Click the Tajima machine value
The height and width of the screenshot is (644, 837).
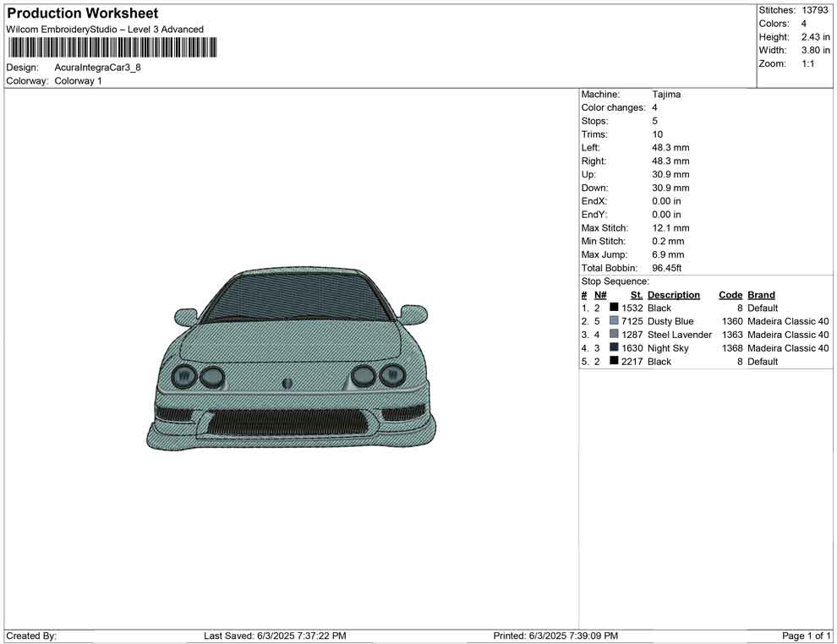pos(666,95)
